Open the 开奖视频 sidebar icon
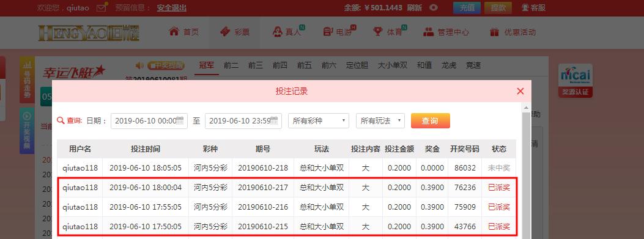This screenshot has width=644, height=239. (27, 131)
